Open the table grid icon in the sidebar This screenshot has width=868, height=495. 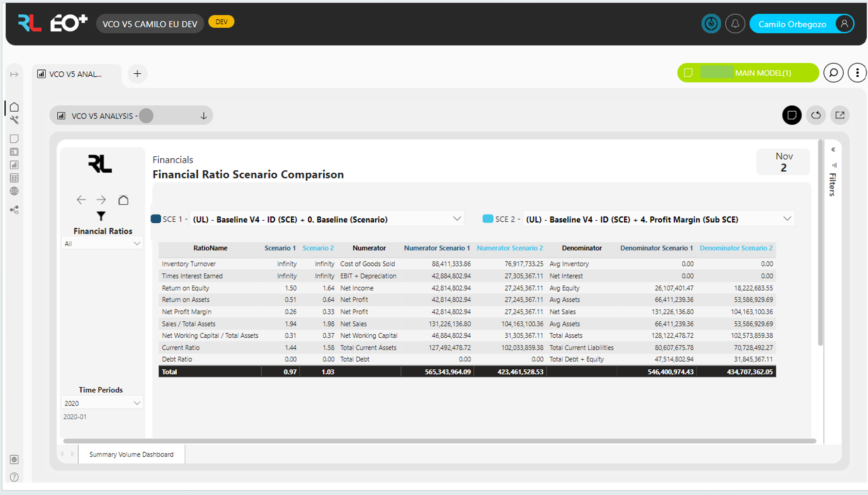(14, 178)
